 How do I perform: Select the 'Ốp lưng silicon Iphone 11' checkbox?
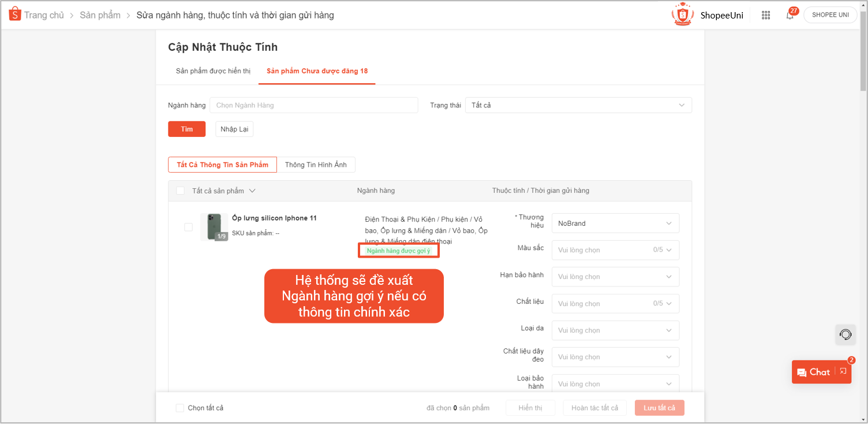click(188, 227)
